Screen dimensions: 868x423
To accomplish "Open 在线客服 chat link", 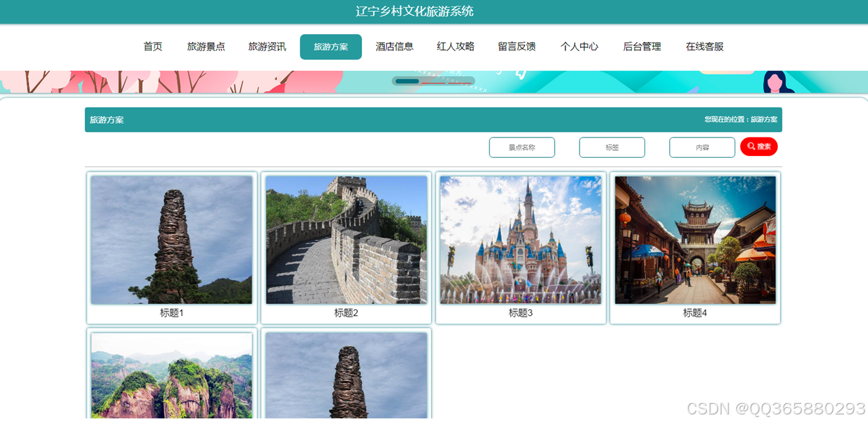I will click(x=705, y=47).
